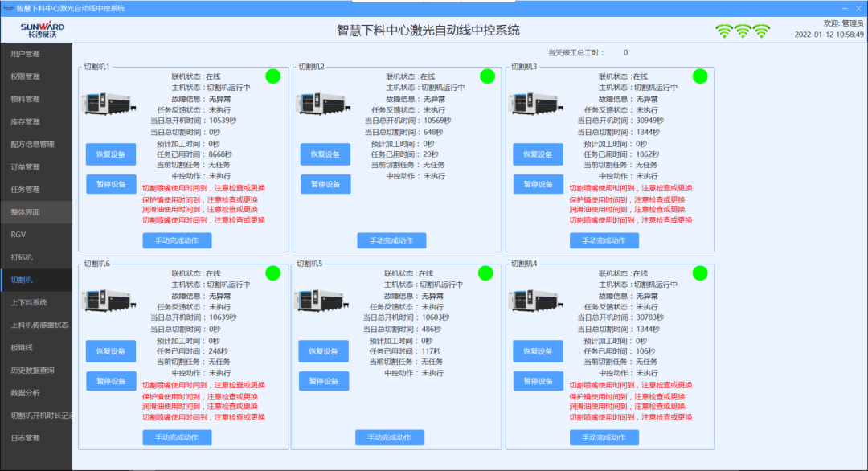
Task: Click the machine image in 切割机1 panel
Action: click(108, 104)
